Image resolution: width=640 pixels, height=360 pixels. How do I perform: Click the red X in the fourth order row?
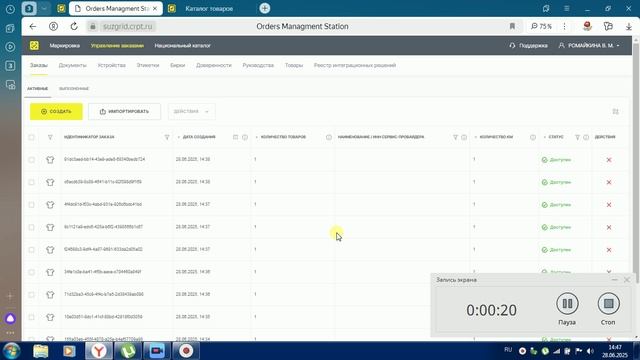pyautogui.click(x=609, y=227)
